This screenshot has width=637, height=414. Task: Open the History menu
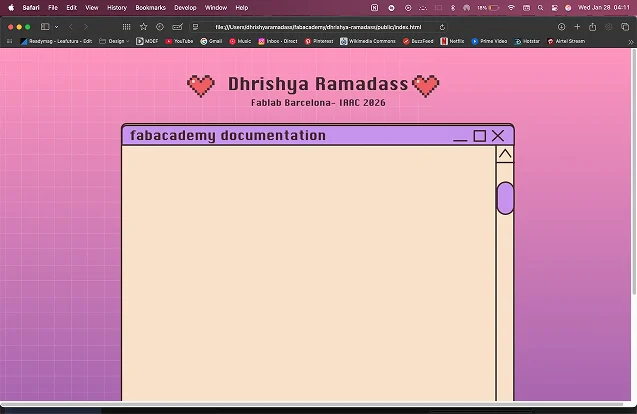pyautogui.click(x=117, y=7)
